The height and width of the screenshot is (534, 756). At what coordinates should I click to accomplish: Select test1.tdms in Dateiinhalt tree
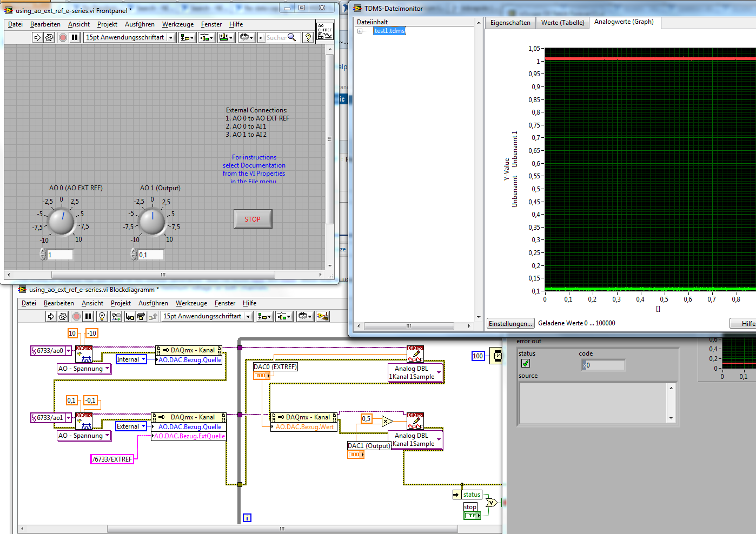389,31
